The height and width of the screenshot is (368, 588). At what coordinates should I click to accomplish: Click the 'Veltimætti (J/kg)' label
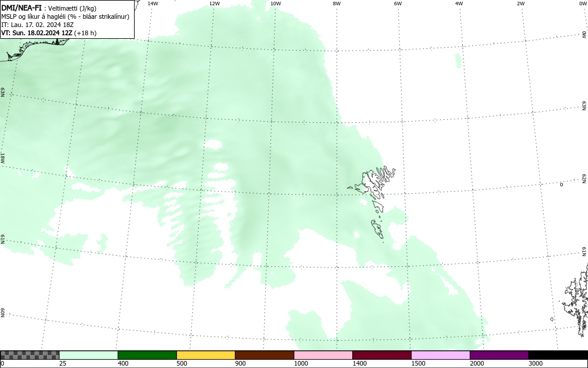point(72,8)
